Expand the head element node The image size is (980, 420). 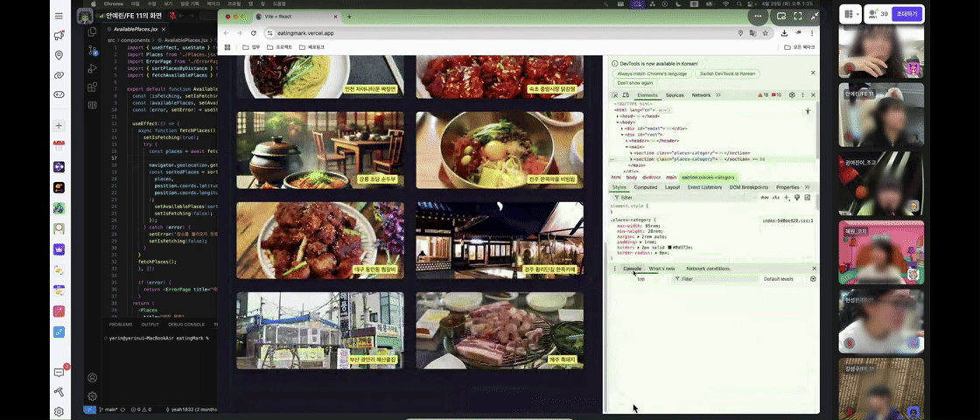coord(618,116)
